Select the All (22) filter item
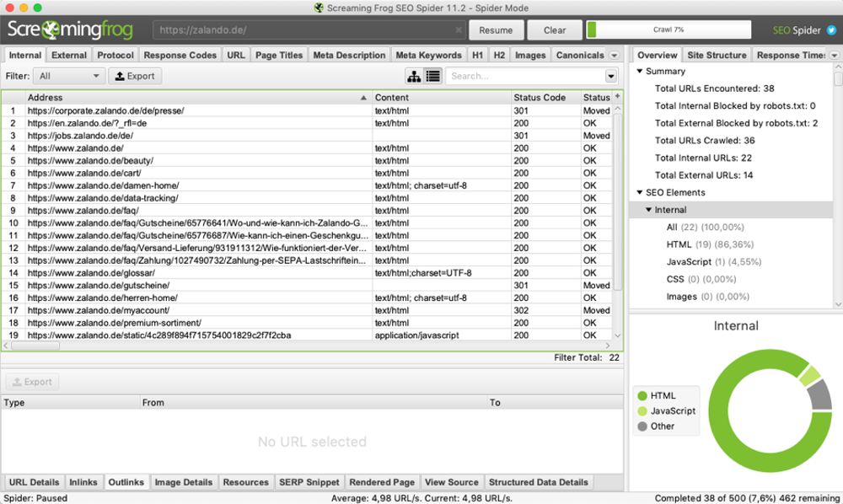The height and width of the screenshot is (504, 843). (x=706, y=228)
